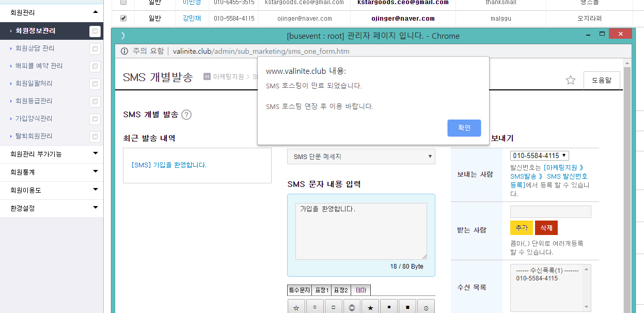Open new-window icon beside 해피콜 예약 관리
Viewport: 644px width, 313px height.
pos(95,66)
